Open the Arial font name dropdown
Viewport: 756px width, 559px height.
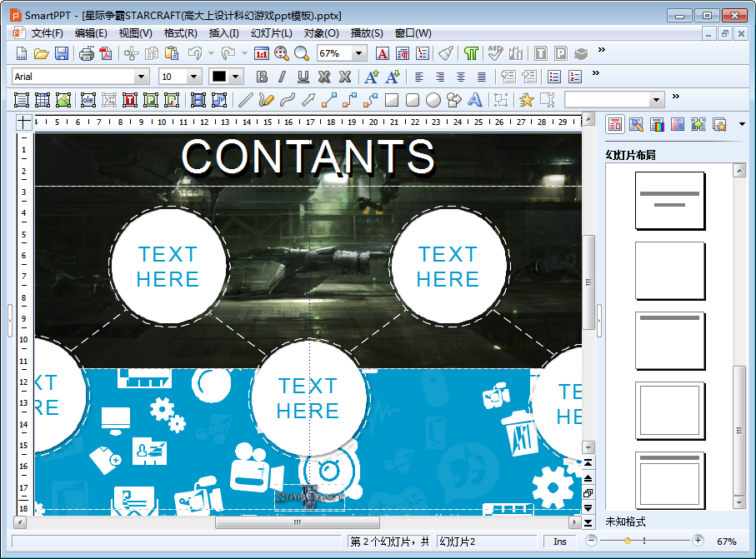pyautogui.click(x=141, y=77)
